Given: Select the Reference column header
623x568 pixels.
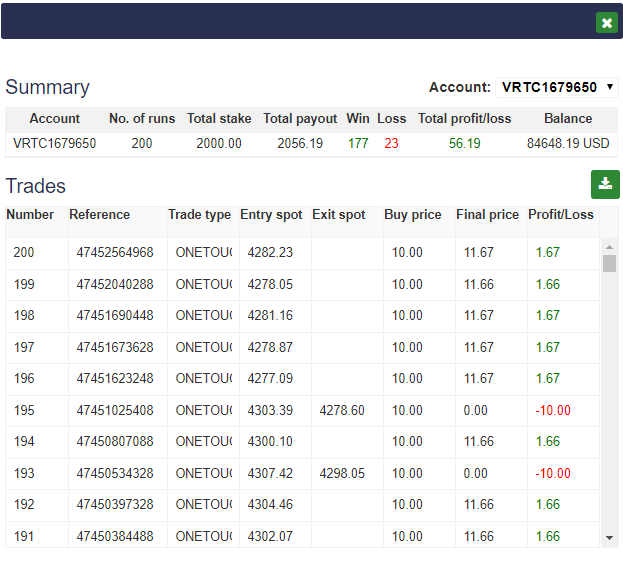Looking at the screenshot, I should pyautogui.click(x=100, y=215).
